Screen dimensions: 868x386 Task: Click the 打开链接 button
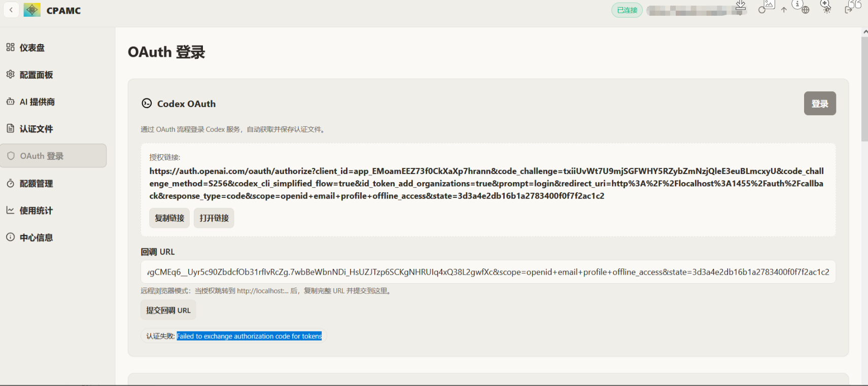(214, 218)
